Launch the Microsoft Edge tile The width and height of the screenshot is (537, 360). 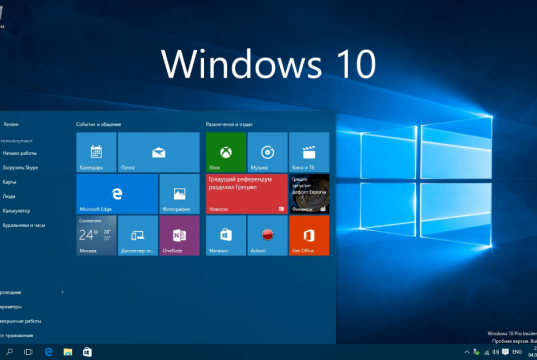117,194
